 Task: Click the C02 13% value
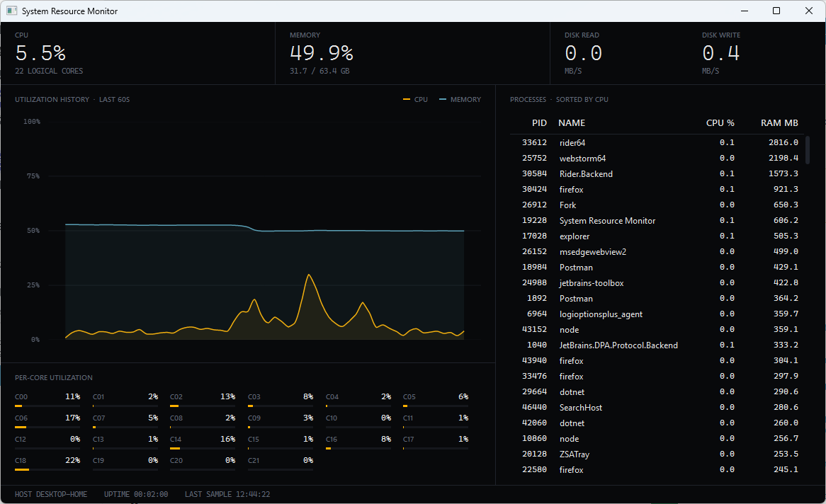coord(227,396)
